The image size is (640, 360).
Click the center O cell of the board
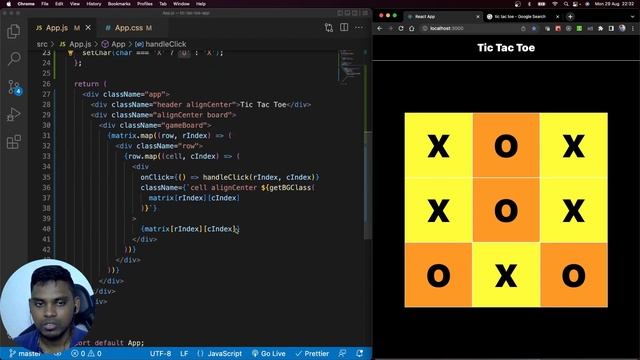point(506,211)
